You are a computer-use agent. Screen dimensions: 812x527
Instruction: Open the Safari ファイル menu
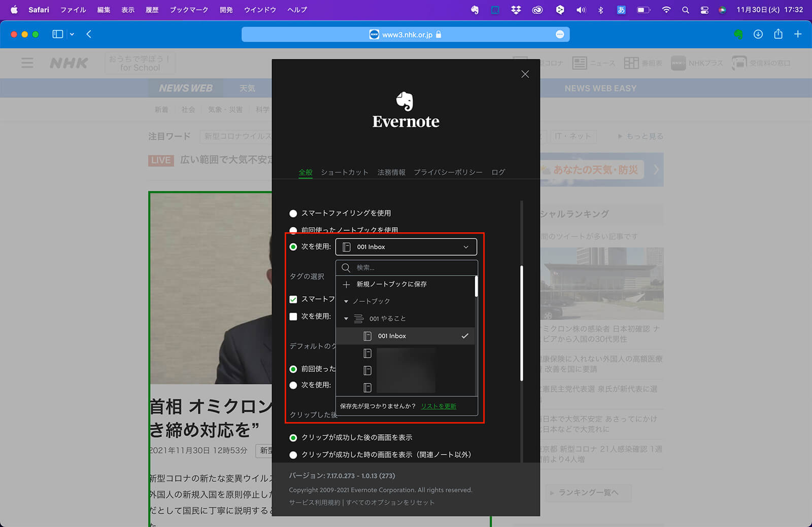coord(73,10)
